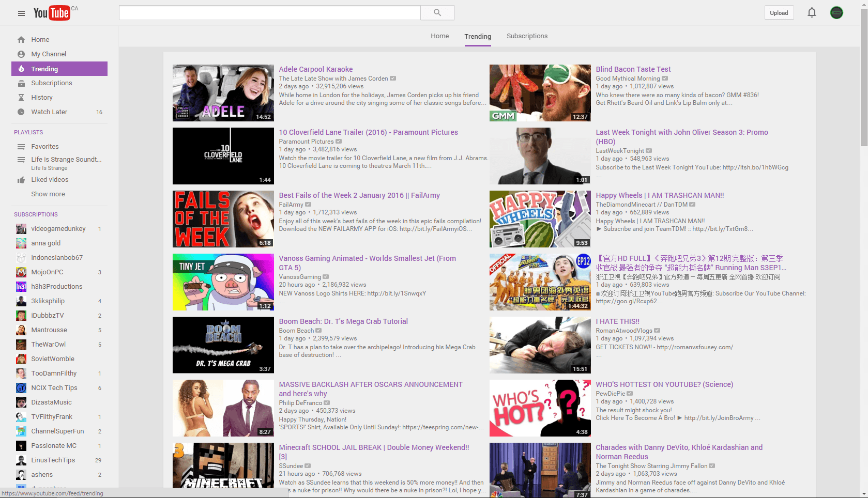This screenshot has width=868, height=498.
Task: Click the History hourglass icon
Action: (21, 98)
